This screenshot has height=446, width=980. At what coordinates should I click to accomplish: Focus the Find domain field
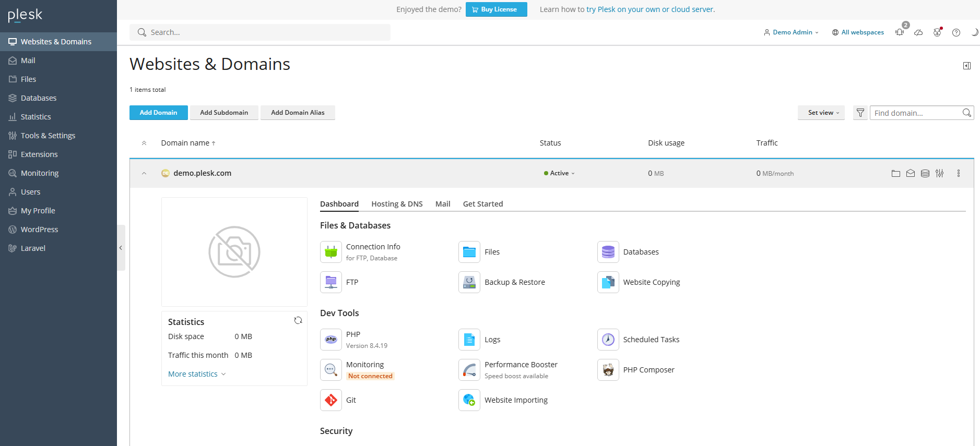click(x=922, y=113)
